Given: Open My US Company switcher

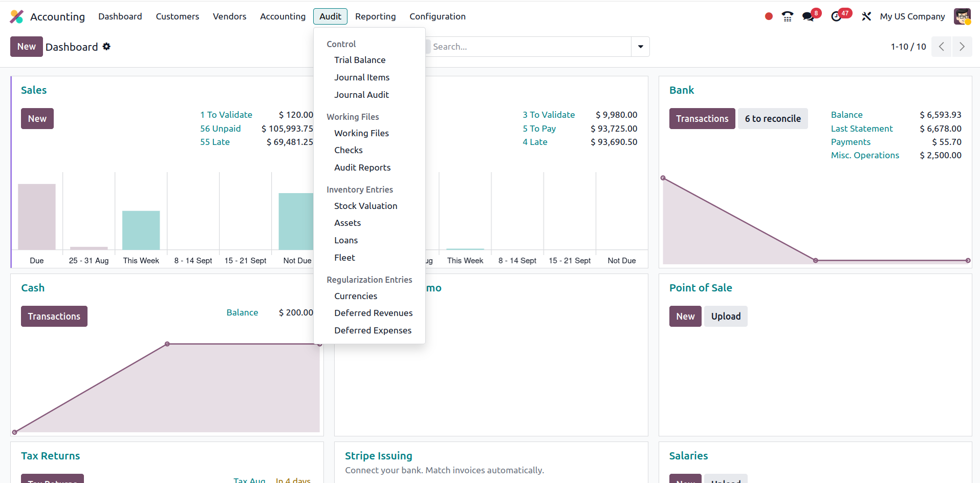Looking at the screenshot, I should pyautogui.click(x=912, y=16).
